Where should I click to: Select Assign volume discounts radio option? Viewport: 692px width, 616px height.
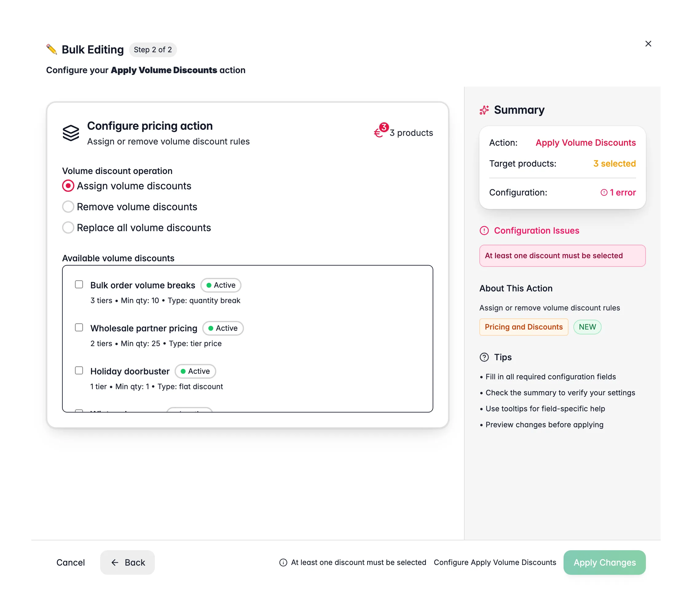(x=68, y=186)
